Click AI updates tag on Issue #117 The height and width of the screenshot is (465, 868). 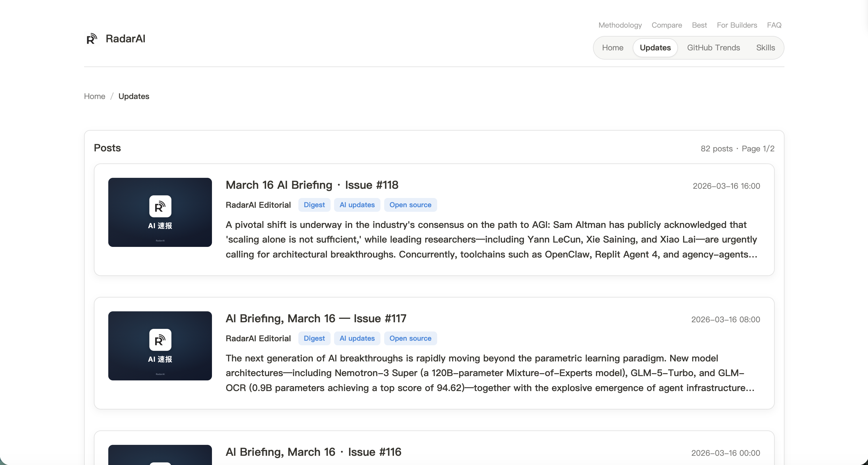(x=357, y=338)
